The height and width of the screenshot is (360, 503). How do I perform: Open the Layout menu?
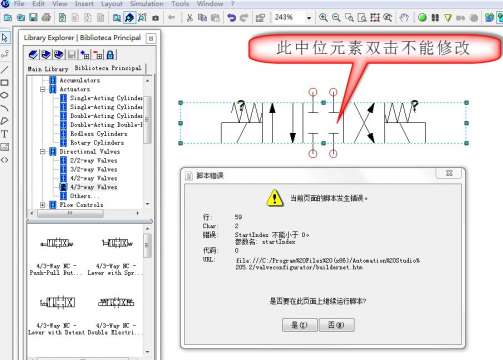click(x=112, y=4)
